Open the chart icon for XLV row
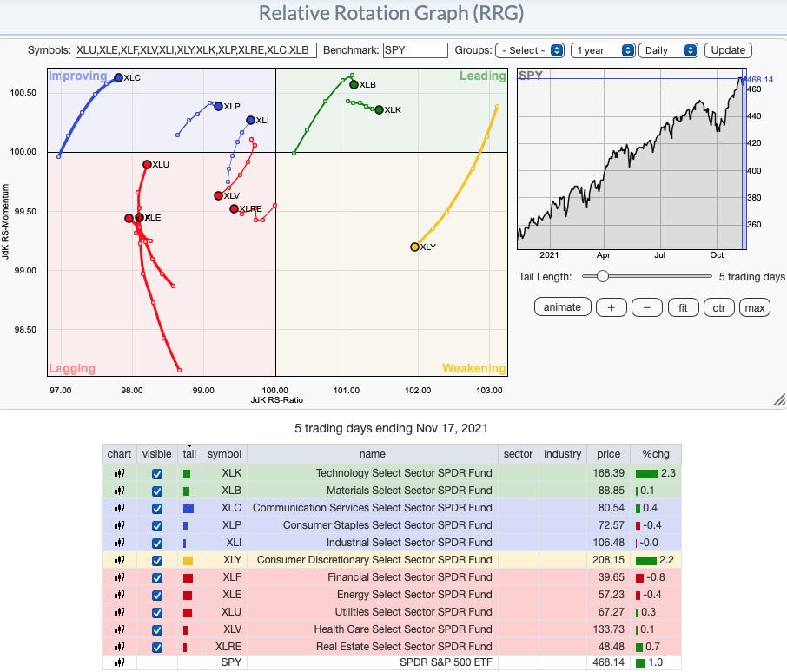Screen dimensions: 787x672 tap(119, 629)
